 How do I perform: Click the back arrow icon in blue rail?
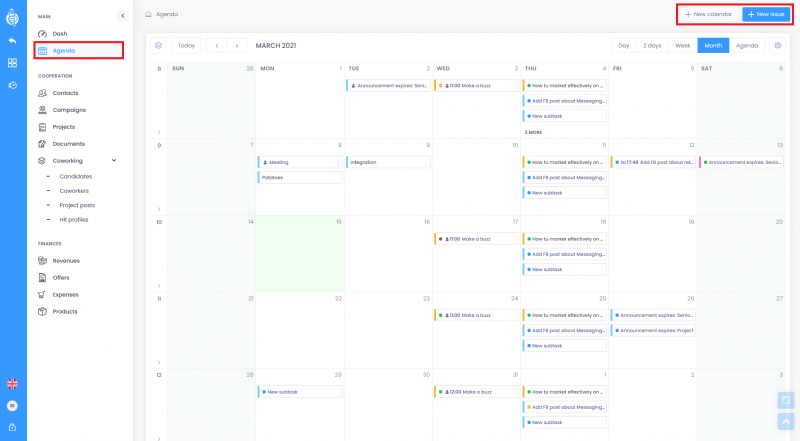pyautogui.click(x=12, y=41)
